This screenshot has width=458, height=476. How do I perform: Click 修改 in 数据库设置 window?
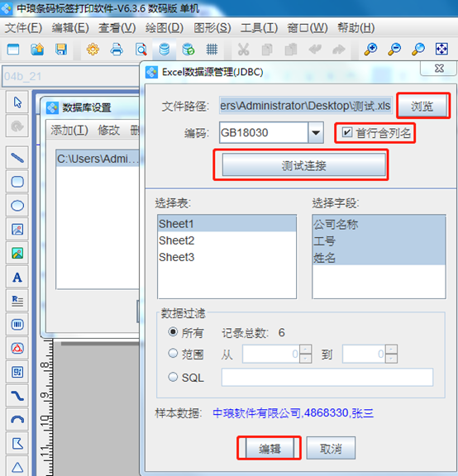[x=109, y=131]
